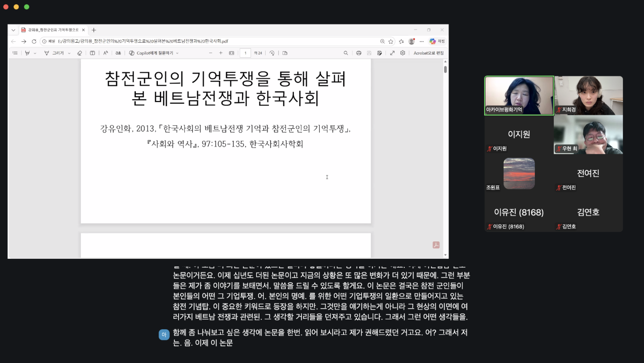Screen dimensions: 644x363
Task: Select the highlight marker tool
Action: click(x=27, y=53)
